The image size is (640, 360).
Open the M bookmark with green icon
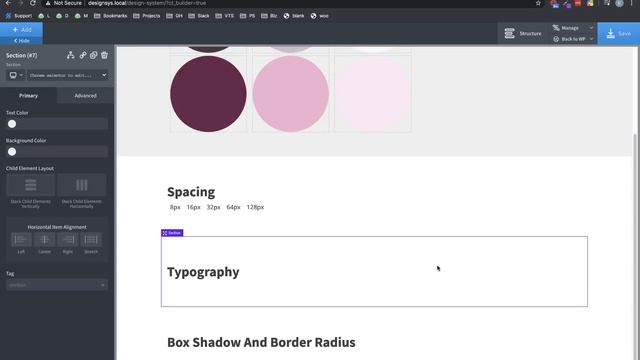pos(81,16)
